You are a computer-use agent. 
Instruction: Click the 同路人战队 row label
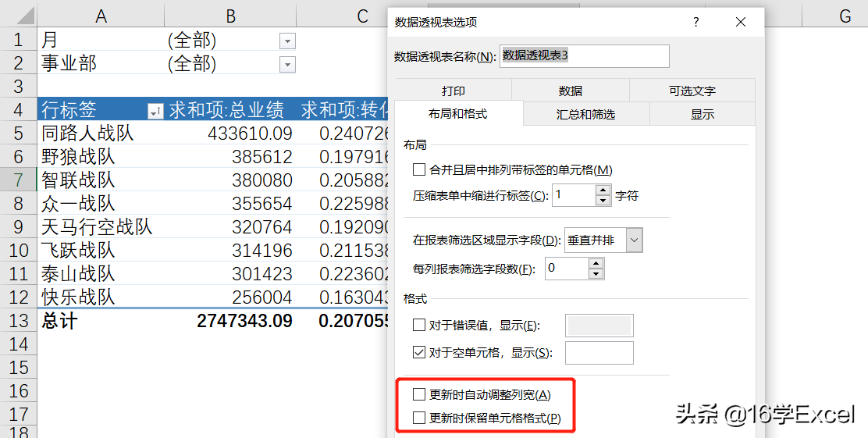click(101, 133)
